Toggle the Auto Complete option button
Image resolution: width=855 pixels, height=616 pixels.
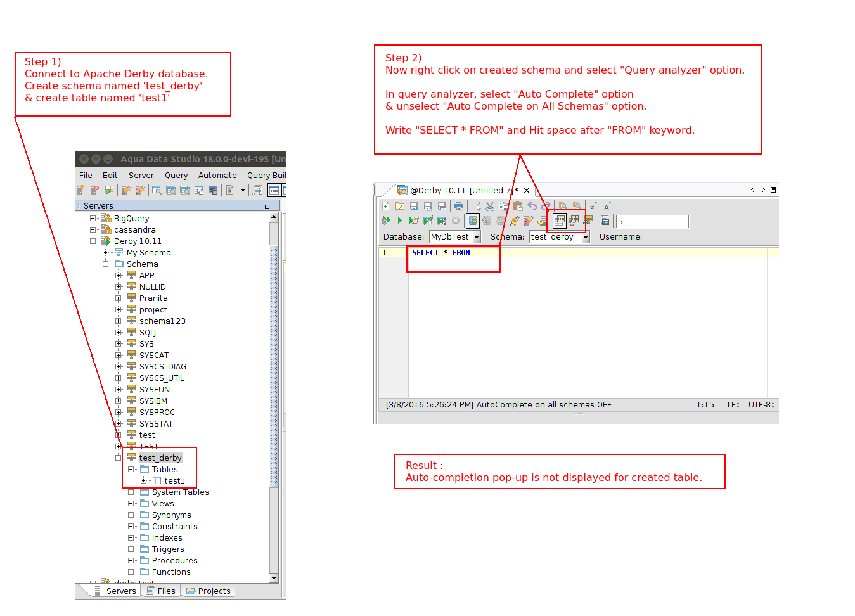click(x=559, y=221)
